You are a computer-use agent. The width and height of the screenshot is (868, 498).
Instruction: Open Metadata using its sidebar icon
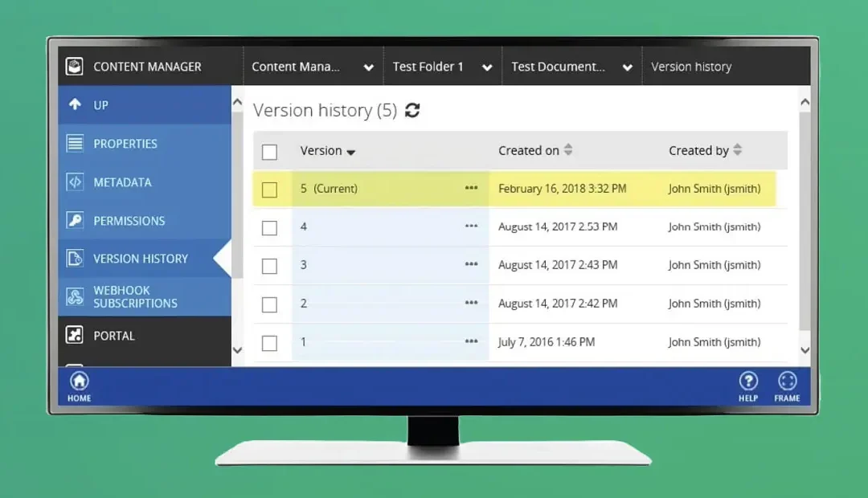[76, 182]
